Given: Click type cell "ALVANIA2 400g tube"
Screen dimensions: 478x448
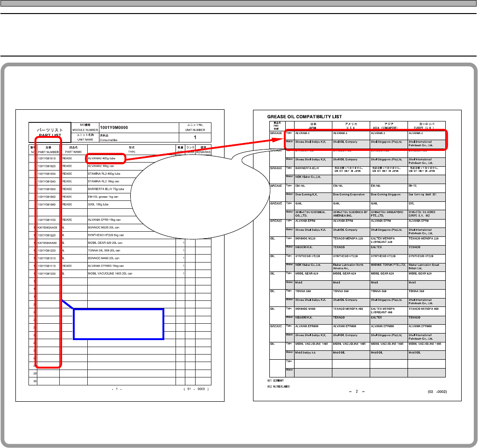Looking at the screenshot, I should [101, 159].
